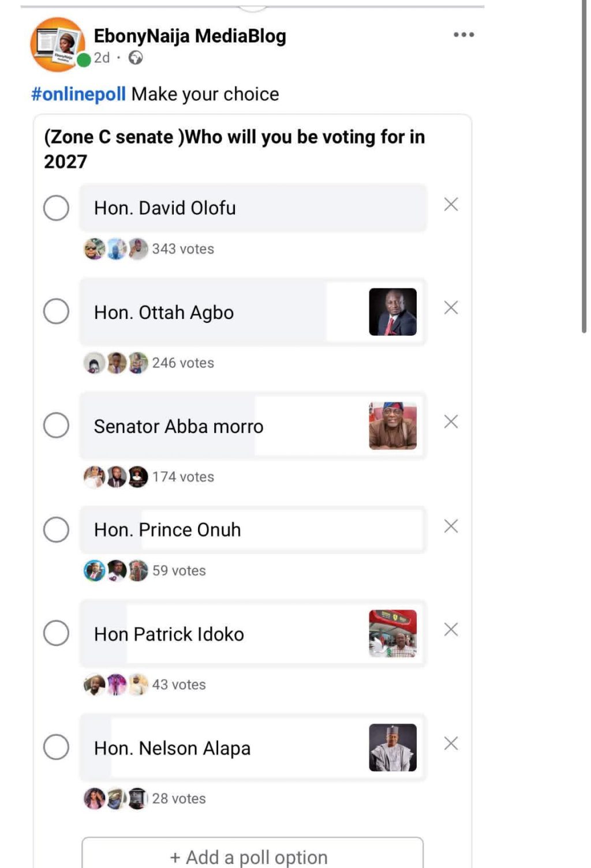Image resolution: width=591 pixels, height=868 pixels.
Task: View the 343 votes voter list
Action: pyautogui.click(x=182, y=249)
